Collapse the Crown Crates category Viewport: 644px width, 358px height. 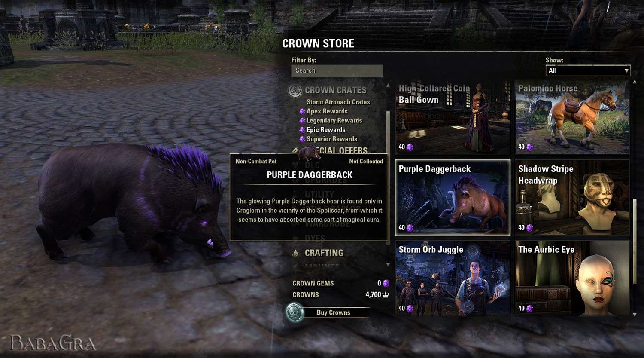(335, 90)
